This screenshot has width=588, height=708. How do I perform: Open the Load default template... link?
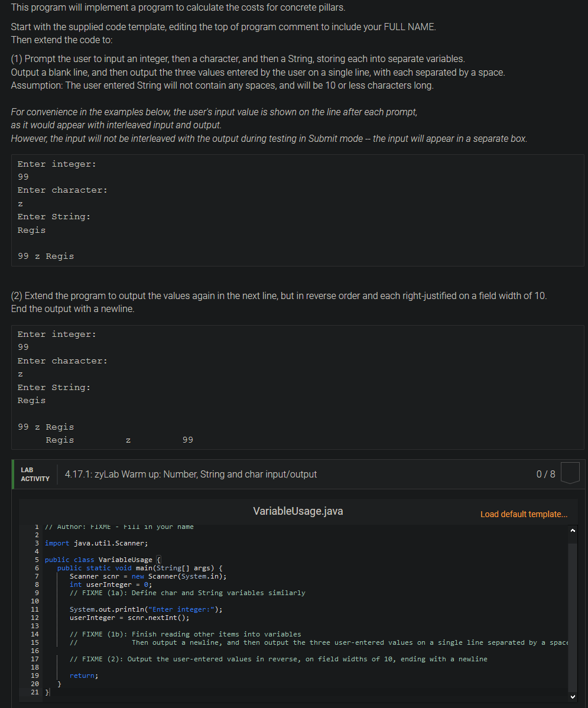524,514
